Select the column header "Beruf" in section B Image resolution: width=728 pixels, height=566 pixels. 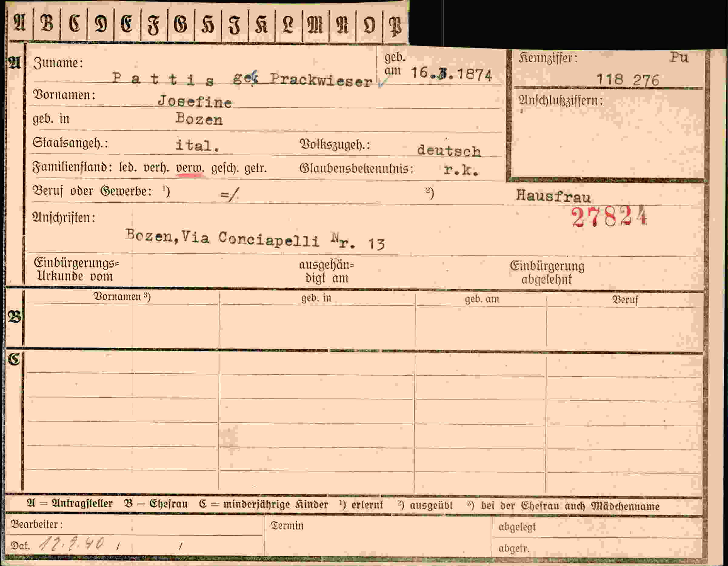pyautogui.click(x=625, y=300)
